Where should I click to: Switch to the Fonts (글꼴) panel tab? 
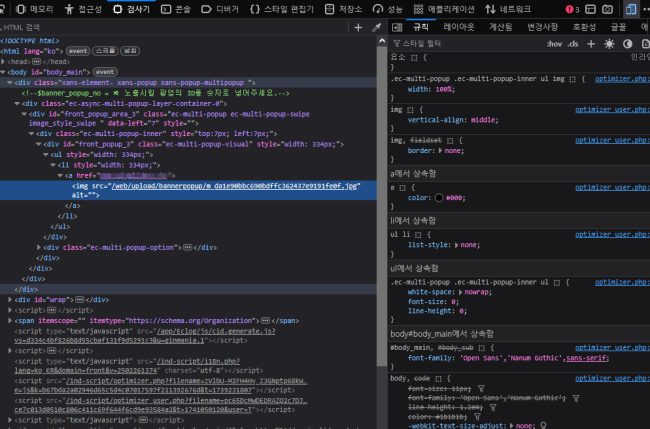[x=618, y=27]
